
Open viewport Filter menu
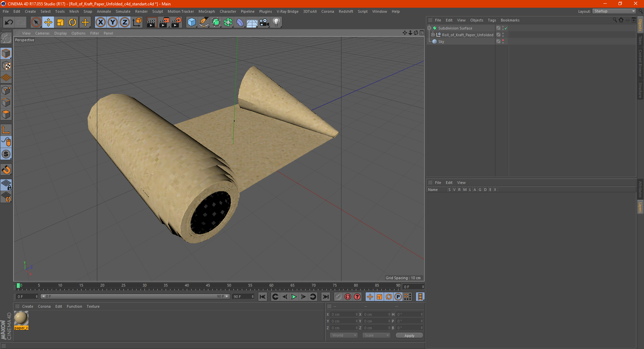point(95,33)
